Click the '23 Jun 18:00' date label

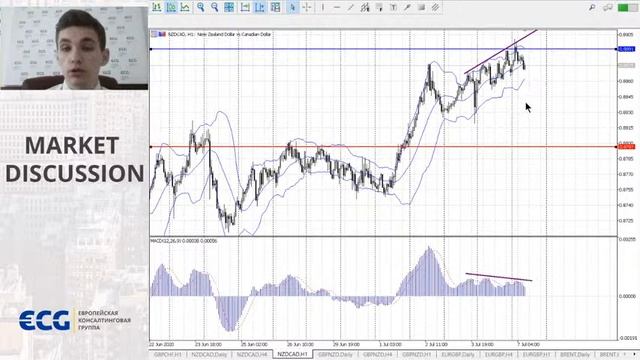tap(209, 344)
